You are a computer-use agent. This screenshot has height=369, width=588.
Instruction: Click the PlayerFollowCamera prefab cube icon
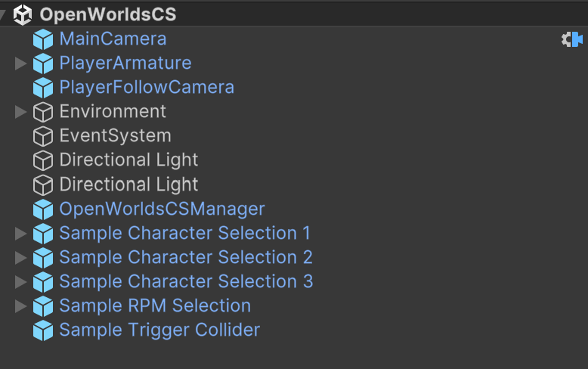click(43, 88)
